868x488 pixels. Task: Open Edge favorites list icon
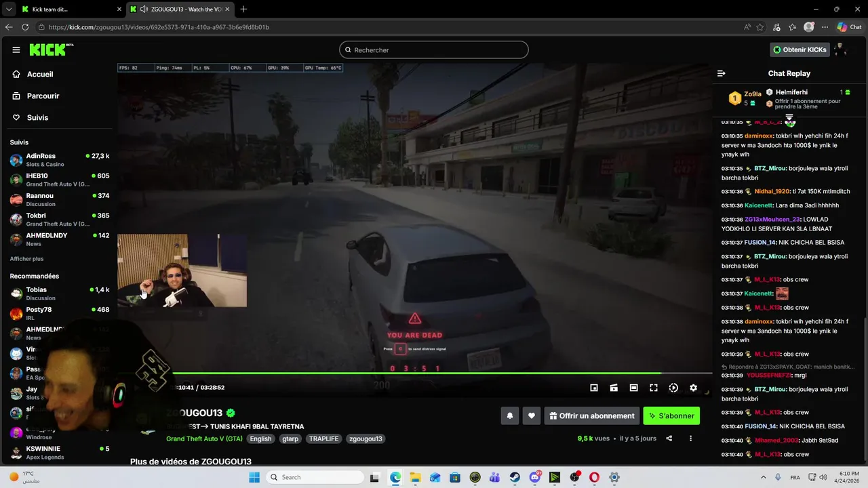(792, 27)
